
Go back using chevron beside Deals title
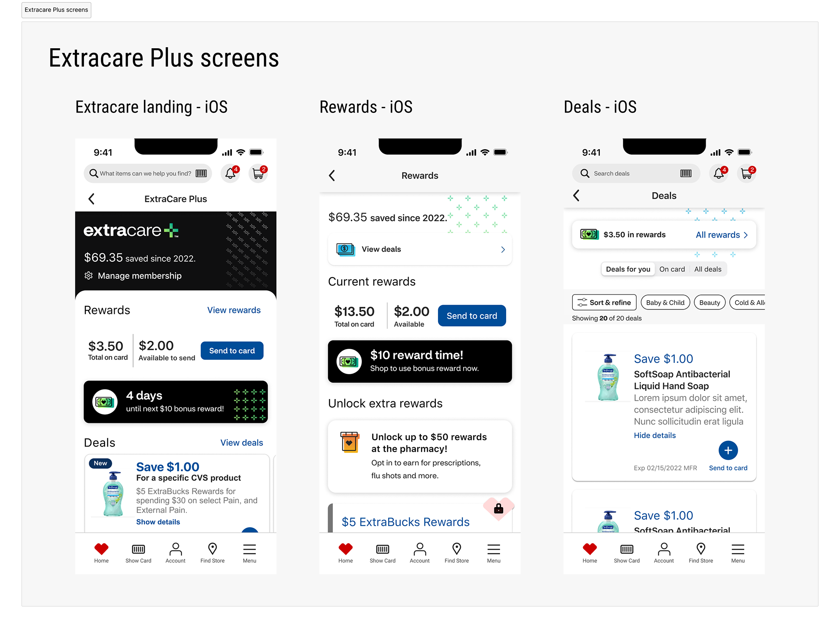coord(576,196)
